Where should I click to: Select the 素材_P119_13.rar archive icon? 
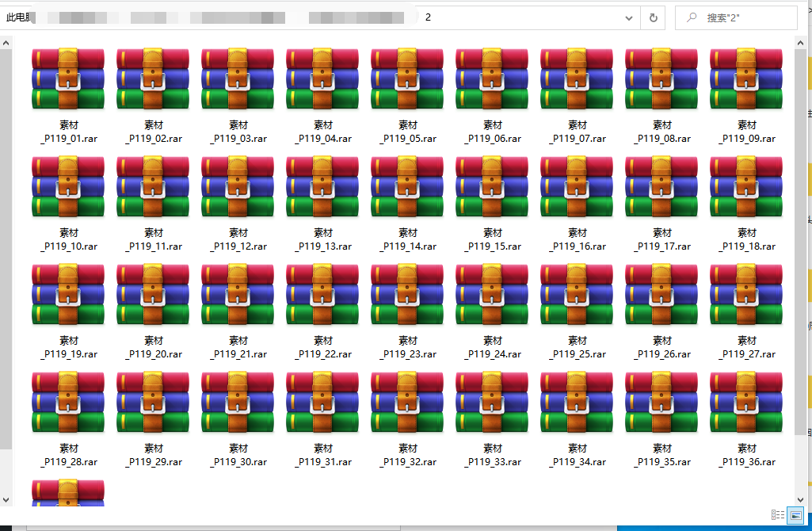pyautogui.click(x=322, y=186)
